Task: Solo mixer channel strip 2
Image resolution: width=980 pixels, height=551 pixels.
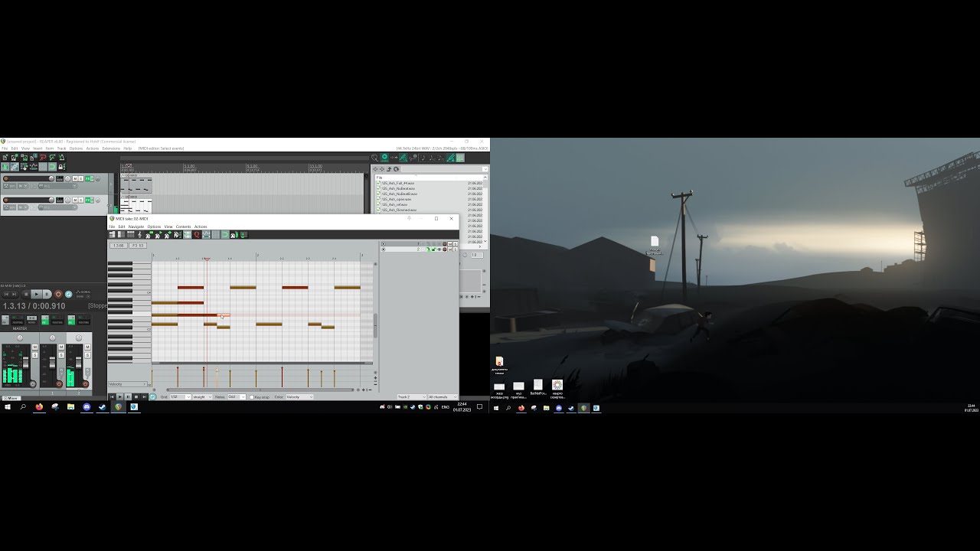Action: [87, 355]
